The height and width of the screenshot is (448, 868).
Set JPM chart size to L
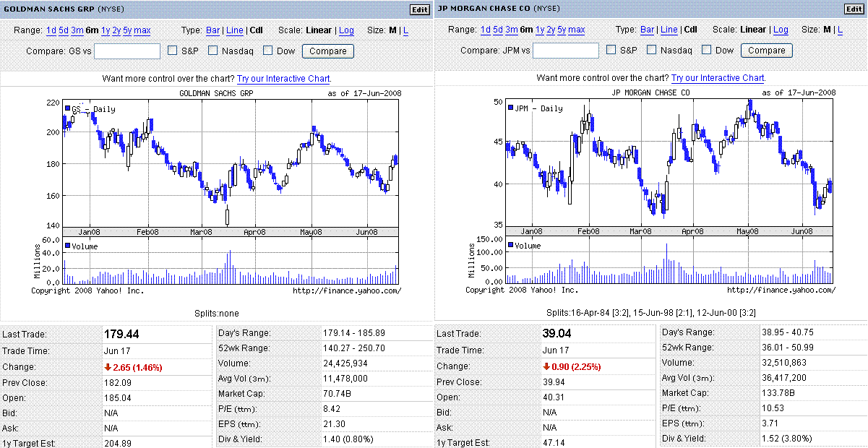coord(839,30)
